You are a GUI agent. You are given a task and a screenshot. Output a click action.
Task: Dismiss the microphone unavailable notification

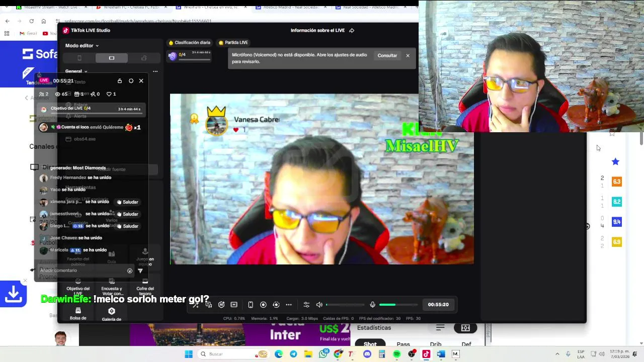[408, 55]
